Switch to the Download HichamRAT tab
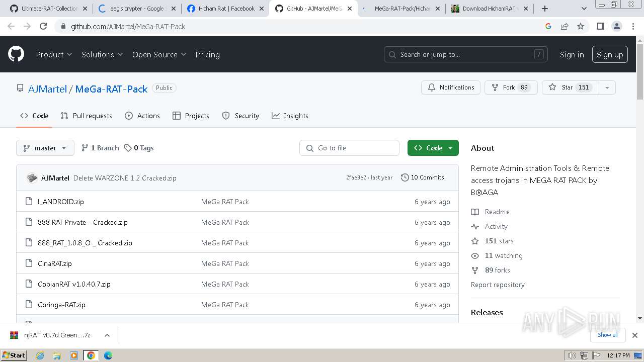Viewport: 644px width, 362px height. point(489,9)
